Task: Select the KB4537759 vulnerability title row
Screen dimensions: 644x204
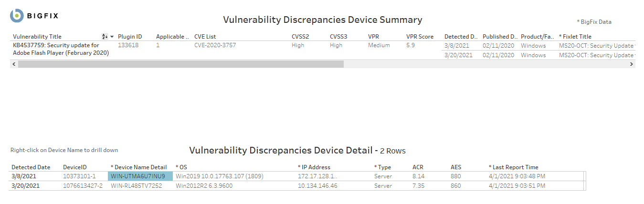Action: [x=61, y=49]
